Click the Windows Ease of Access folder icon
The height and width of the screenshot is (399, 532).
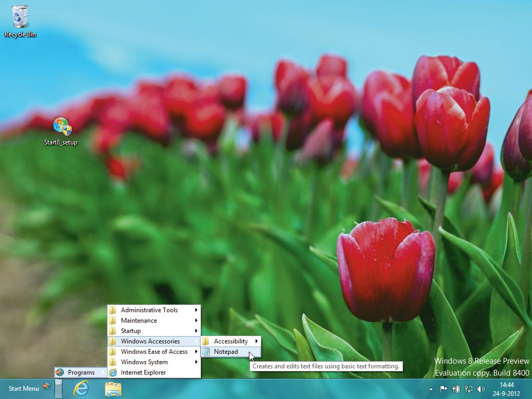click(113, 352)
